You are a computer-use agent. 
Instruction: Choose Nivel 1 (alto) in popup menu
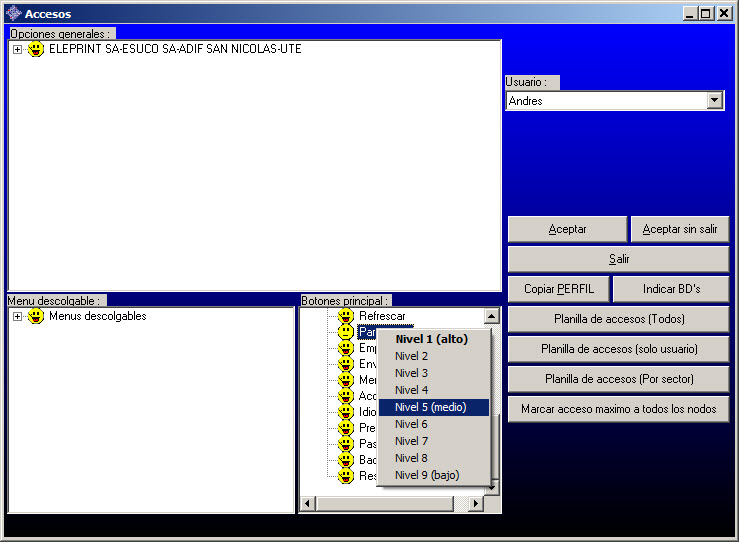434,339
